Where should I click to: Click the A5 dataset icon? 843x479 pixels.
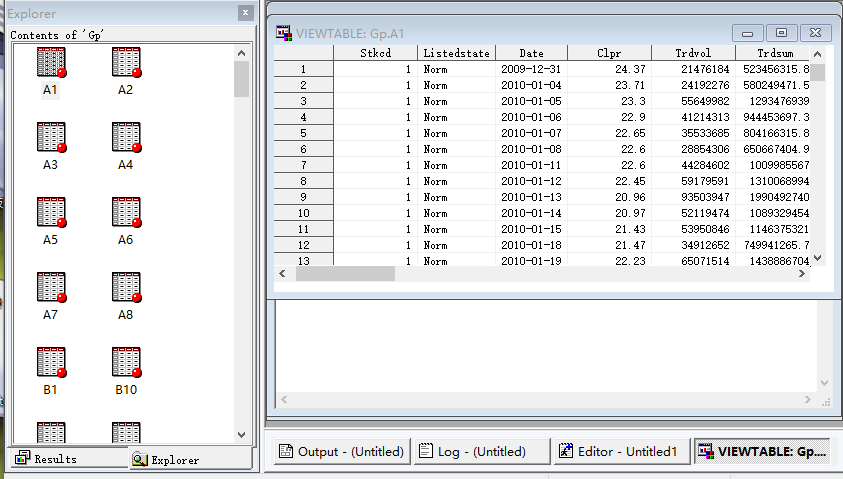[51, 212]
